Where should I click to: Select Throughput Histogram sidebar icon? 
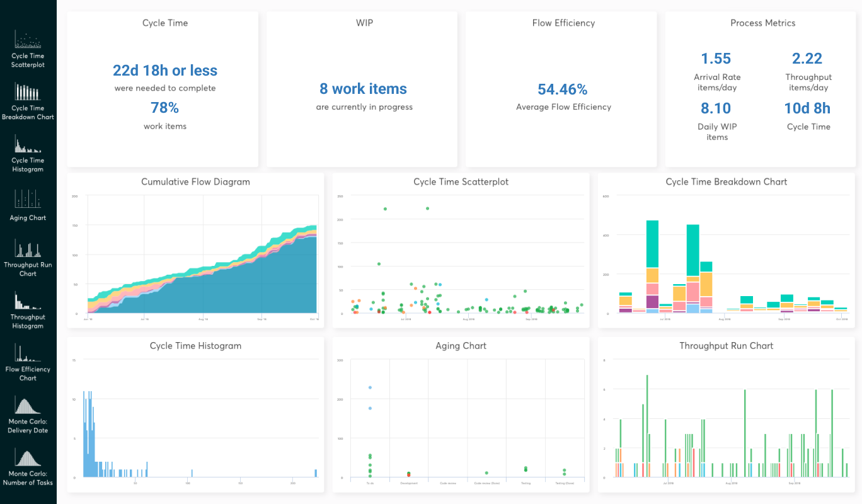click(x=28, y=302)
